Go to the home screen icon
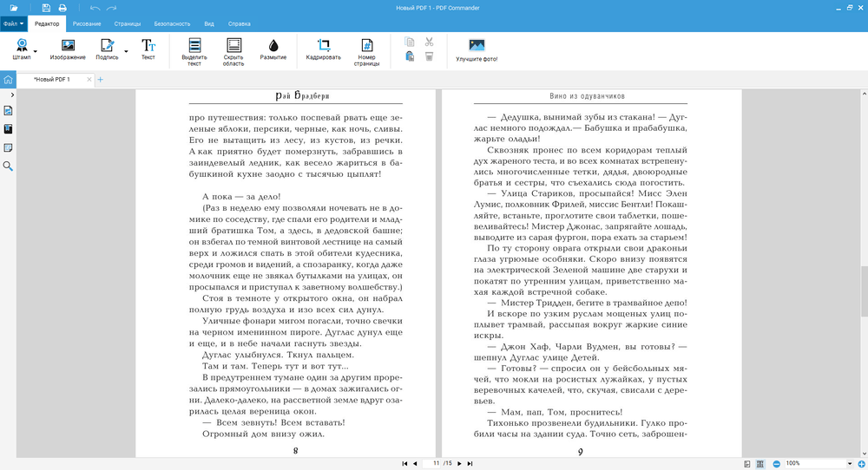Viewport: 868px width, 470px height. [x=8, y=80]
